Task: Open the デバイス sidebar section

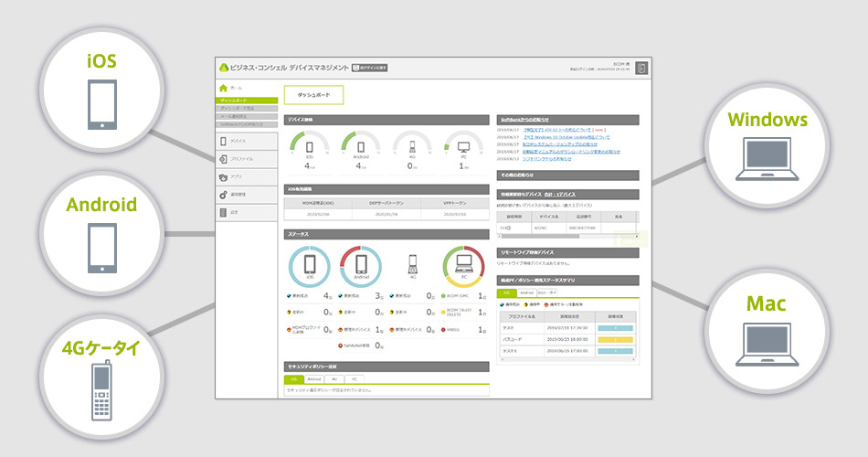Action: [x=247, y=142]
